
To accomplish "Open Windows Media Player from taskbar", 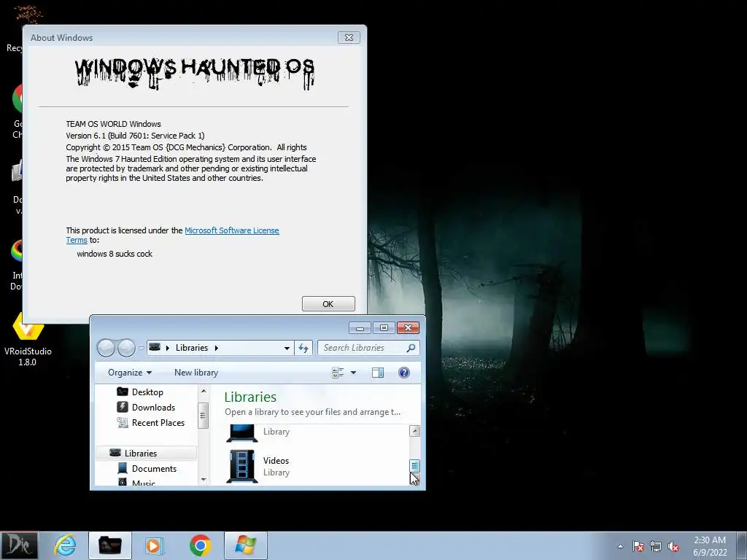I will coord(154,545).
